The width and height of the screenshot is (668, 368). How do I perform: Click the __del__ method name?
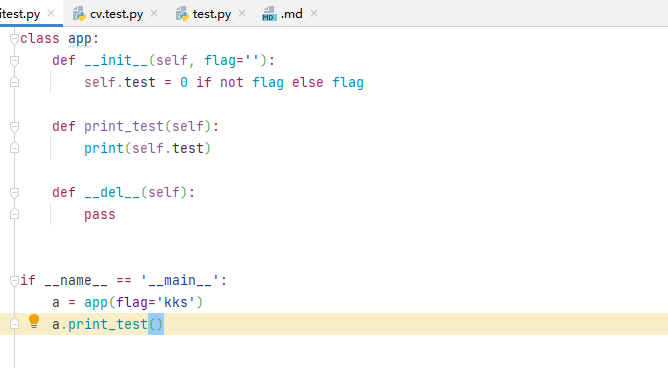[x=112, y=193]
